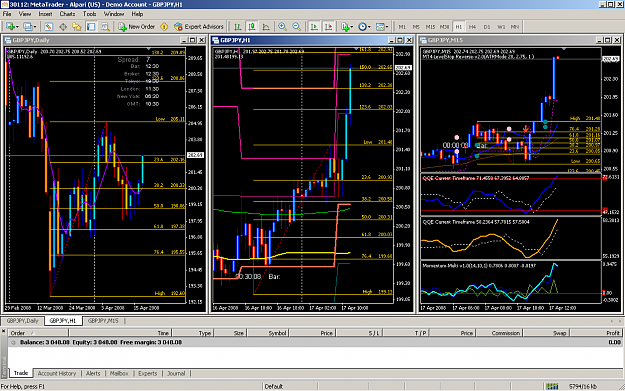Select the H4 timeframe
Screen dimensions: 625x391
click(473, 27)
